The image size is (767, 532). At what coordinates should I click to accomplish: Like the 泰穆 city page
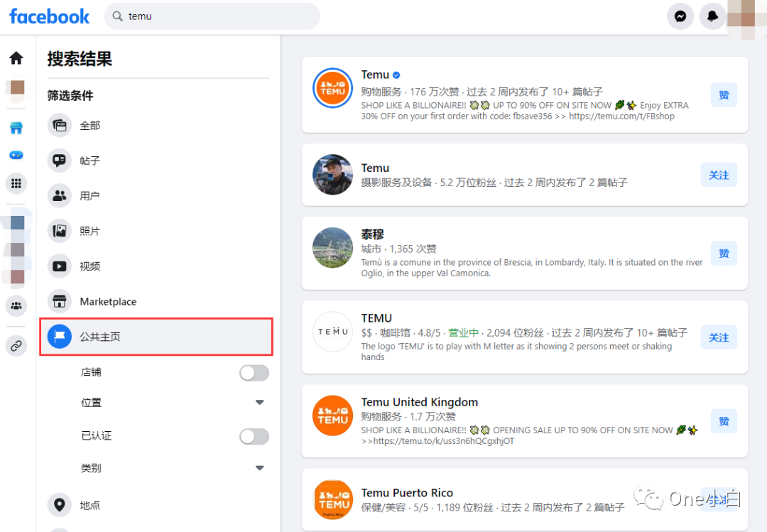click(x=724, y=253)
